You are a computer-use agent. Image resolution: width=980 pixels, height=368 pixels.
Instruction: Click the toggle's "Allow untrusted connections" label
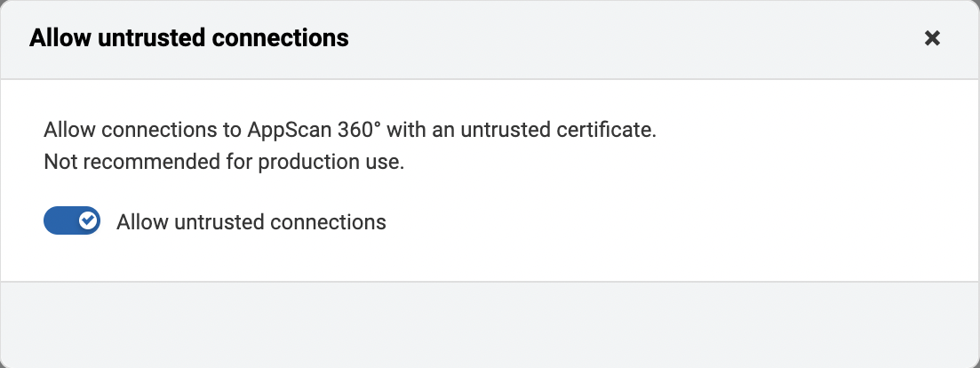tap(251, 221)
